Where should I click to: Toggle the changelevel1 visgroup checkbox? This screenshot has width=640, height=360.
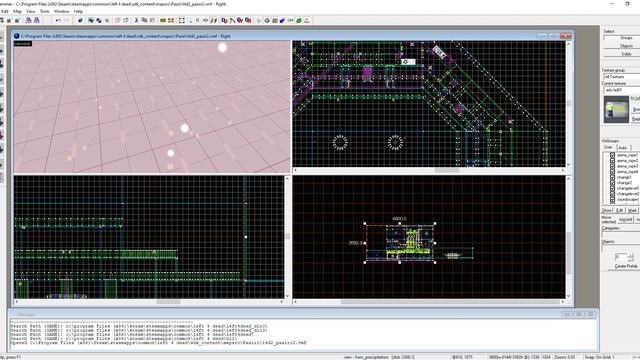[x=612, y=188]
